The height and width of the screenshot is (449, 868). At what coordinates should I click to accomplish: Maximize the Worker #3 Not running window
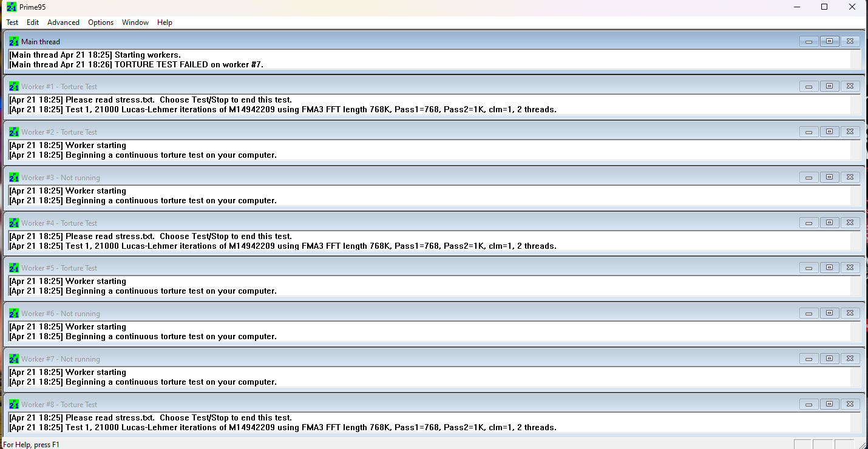pyautogui.click(x=829, y=177)
